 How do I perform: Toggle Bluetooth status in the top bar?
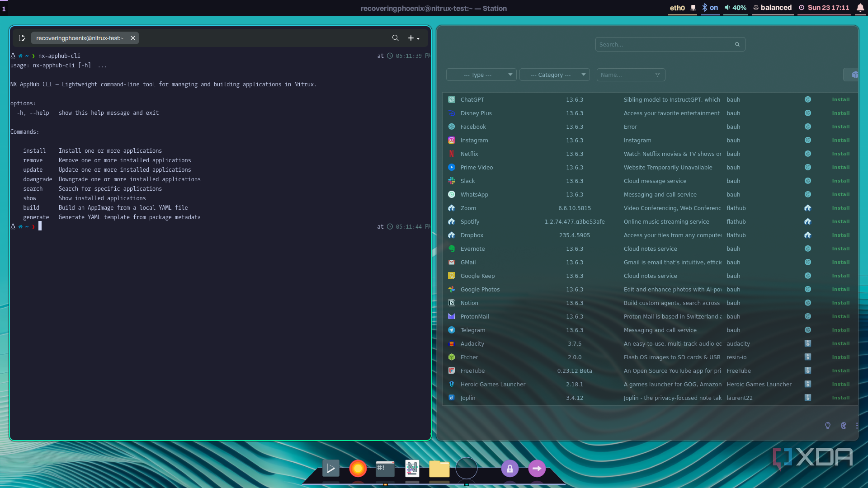coord(709,8)
